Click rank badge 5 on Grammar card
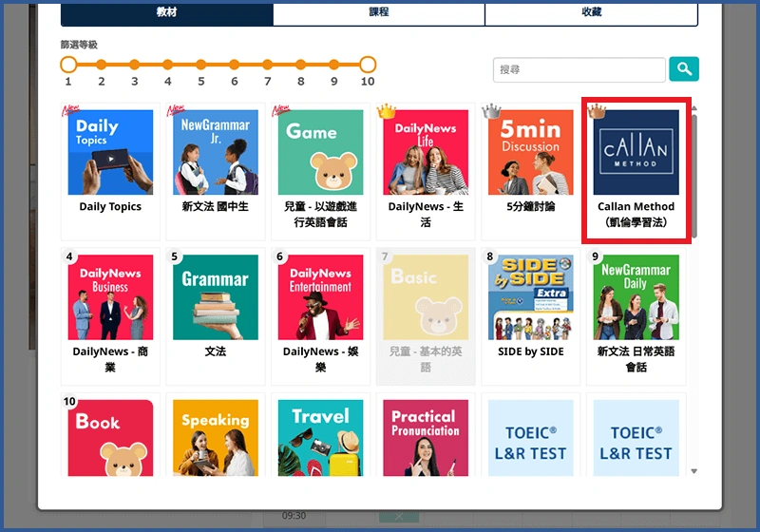 (175, 256)
